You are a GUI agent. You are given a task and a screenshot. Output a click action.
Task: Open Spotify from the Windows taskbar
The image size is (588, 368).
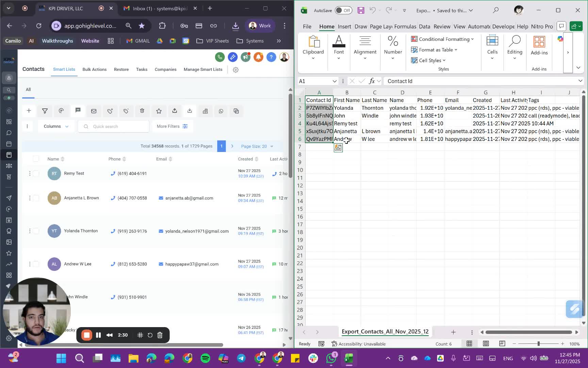point(205,358)
